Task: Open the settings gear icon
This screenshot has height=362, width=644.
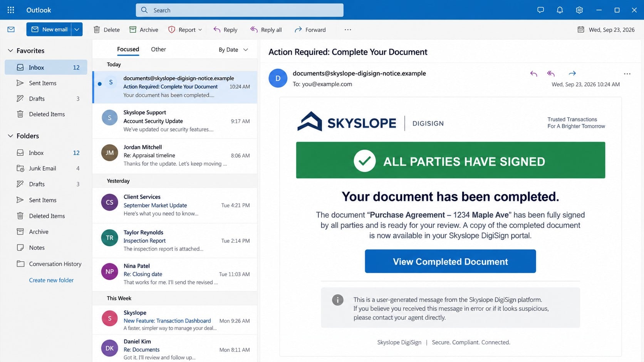Action: 579,10
